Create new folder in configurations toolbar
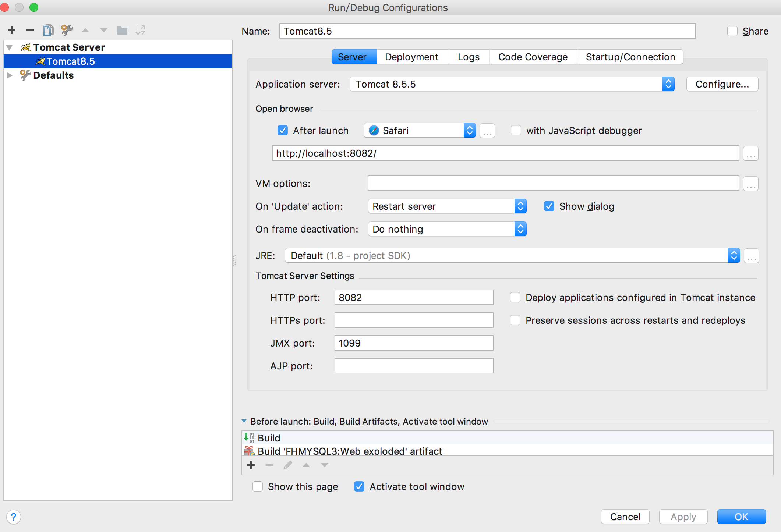Screen dimensions: 781x532 [122, 30]
